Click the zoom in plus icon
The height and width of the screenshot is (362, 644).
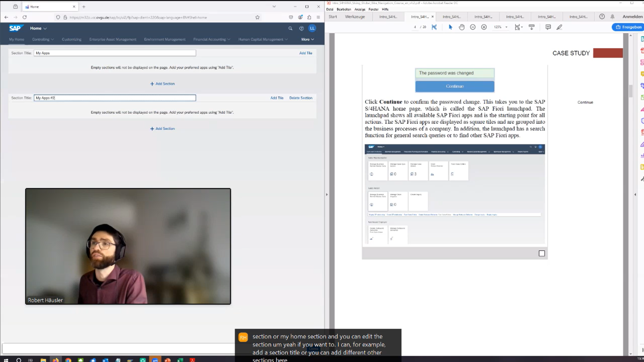coord(484,27)
